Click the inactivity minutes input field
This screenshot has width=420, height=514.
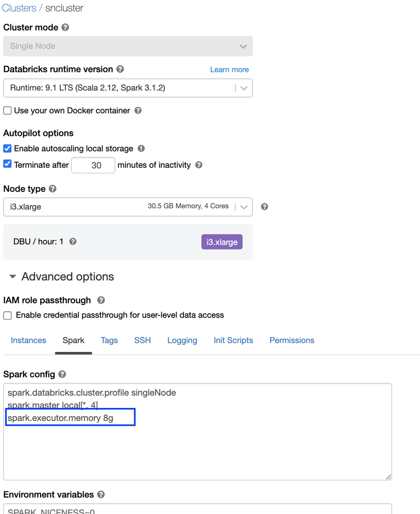click(x=93, y=165)
